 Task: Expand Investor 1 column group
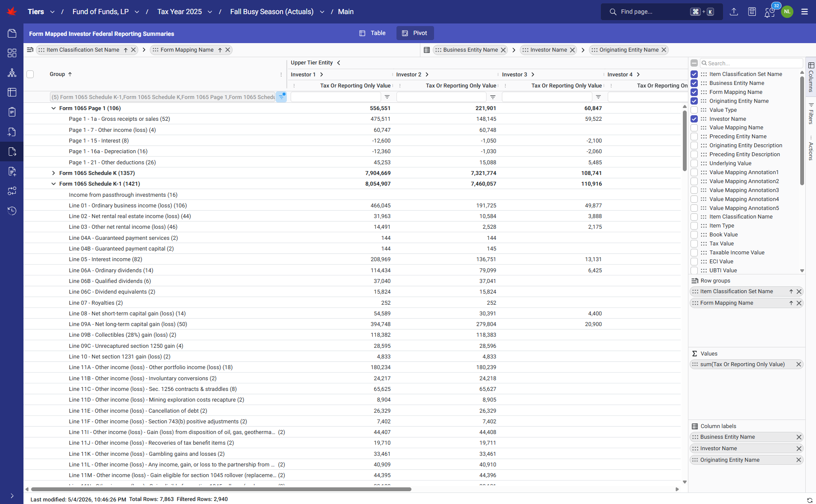point(321,75)
